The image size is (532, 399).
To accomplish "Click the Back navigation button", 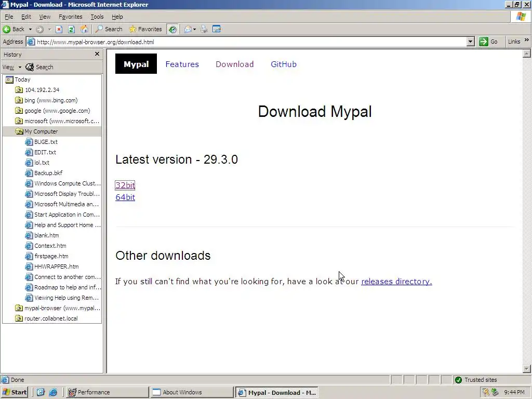I will [14, 29].
